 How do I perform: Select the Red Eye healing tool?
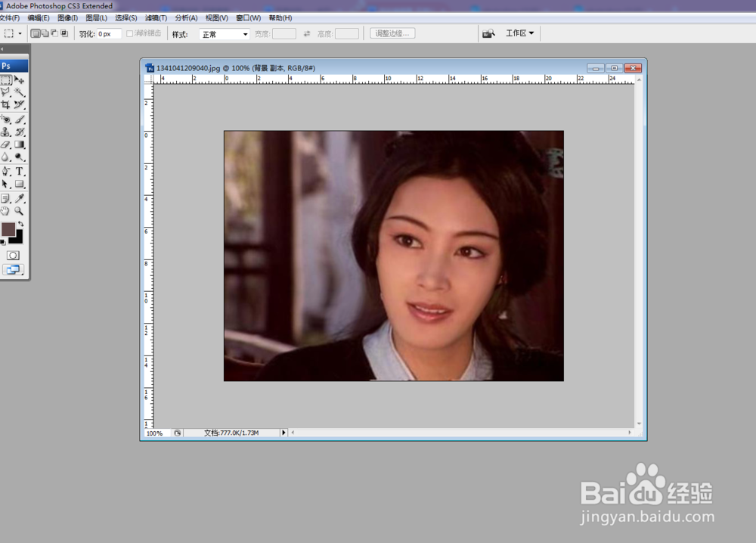[x=6, y=119]
